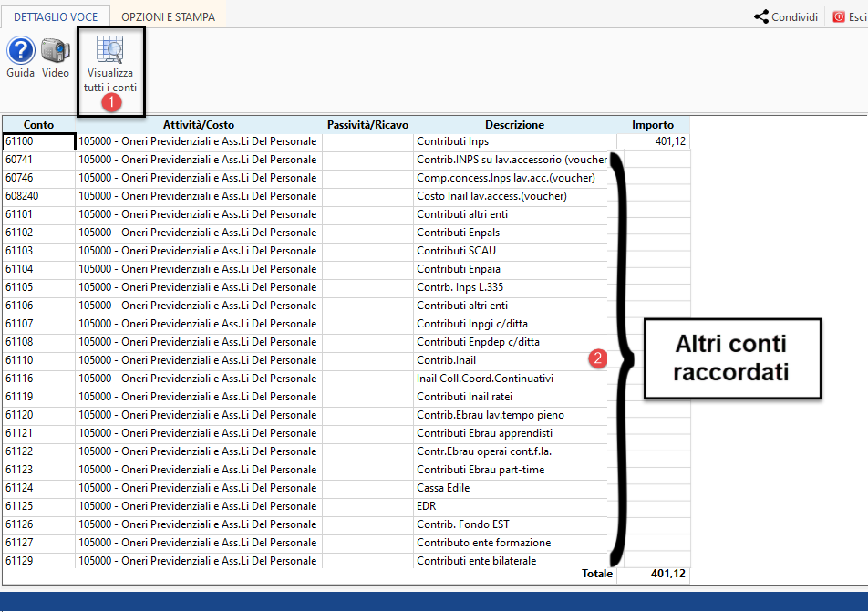Click the Contrib.Inail description cell
868x612 pixels.
(x=511, y=360)
